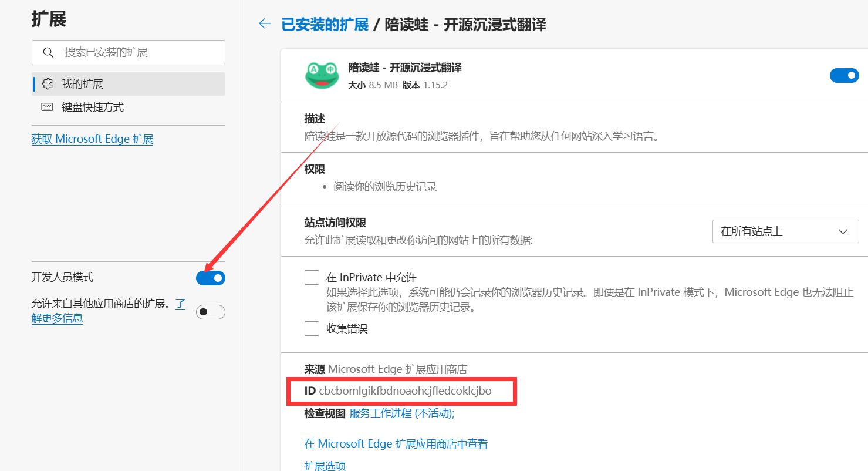Click the magnifier icon in search box

point(48,53)
